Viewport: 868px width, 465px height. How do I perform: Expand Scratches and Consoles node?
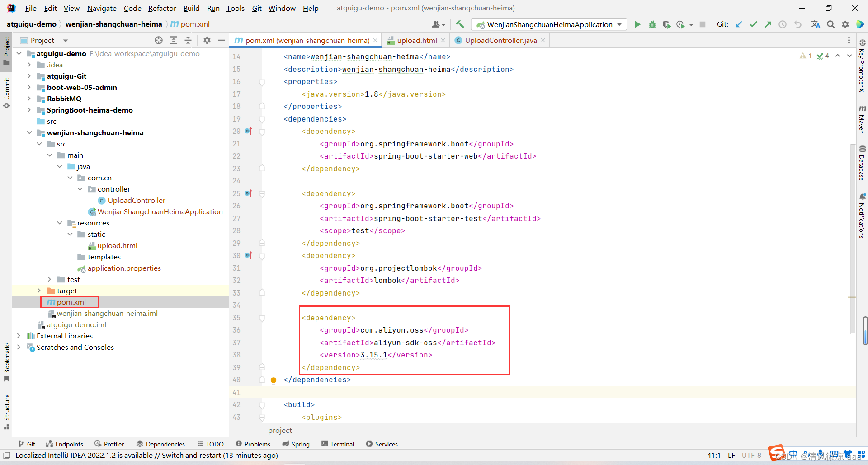(x=19, y=347)
